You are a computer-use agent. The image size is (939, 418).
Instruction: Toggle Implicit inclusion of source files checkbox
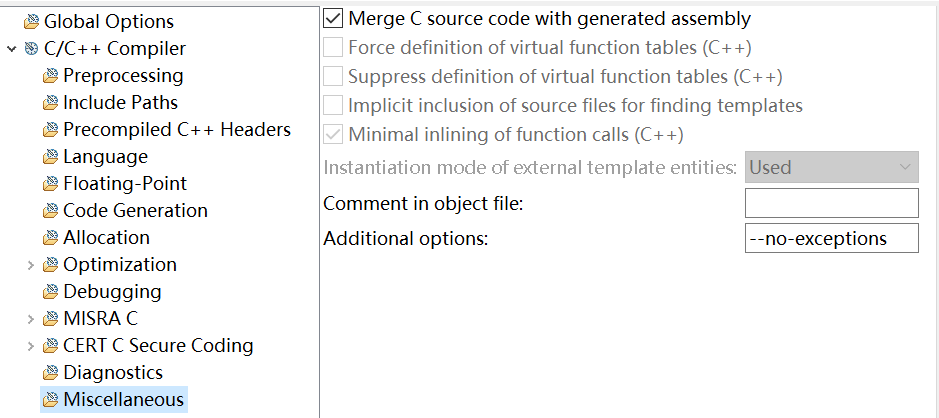tap(333, 106)
